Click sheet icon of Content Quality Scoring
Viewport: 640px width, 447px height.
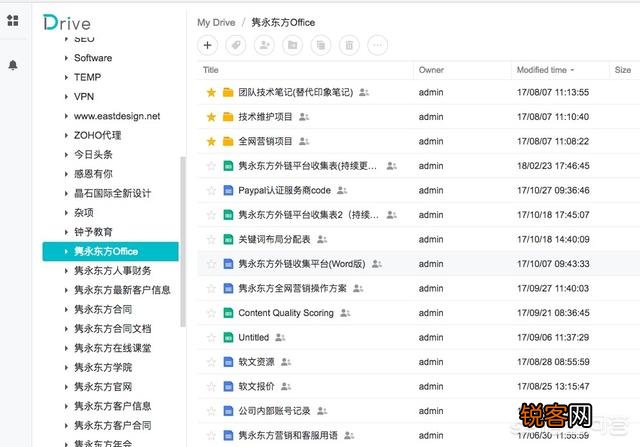[228, 313]
